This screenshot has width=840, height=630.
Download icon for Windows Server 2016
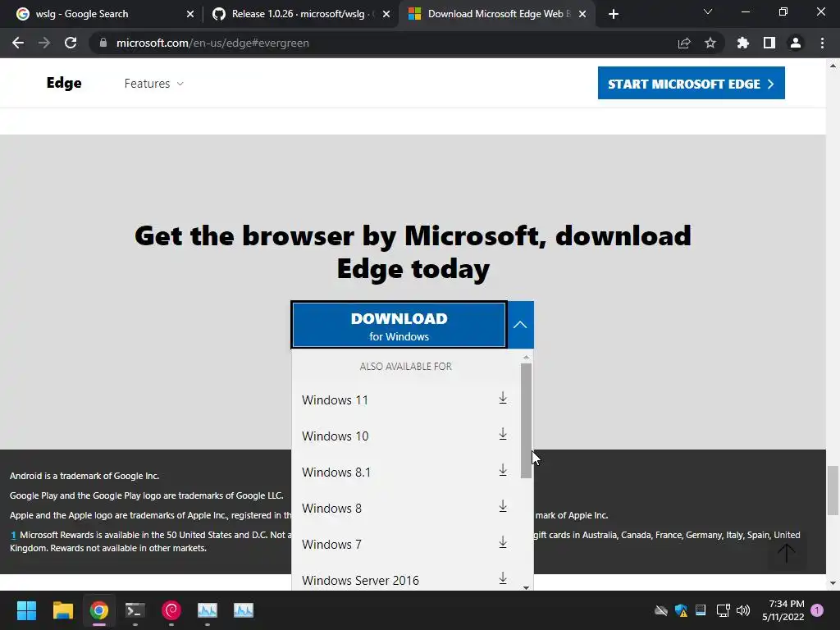(x=503, y=578)
